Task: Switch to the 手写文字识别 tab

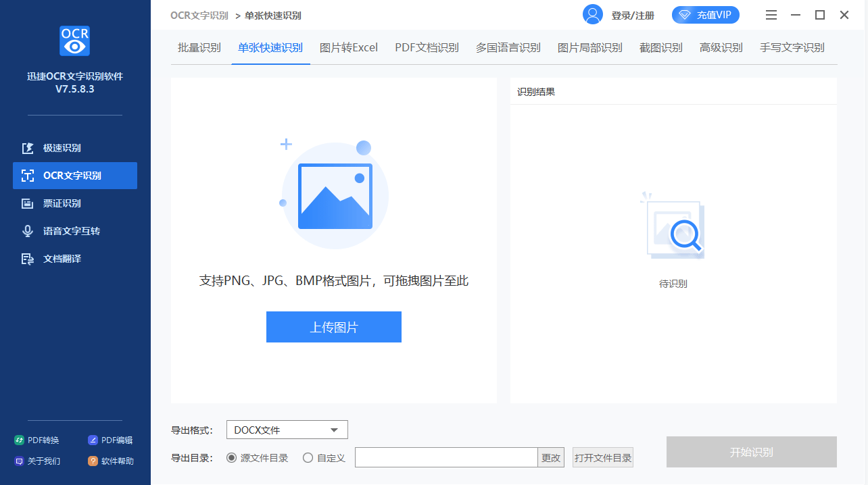Action: click(x=792, y=48)
